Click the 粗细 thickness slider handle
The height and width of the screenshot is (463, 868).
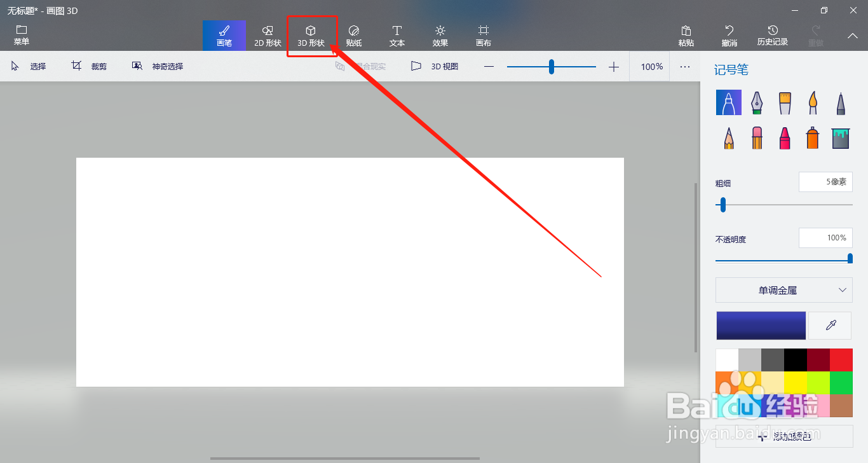pos(722,205)
